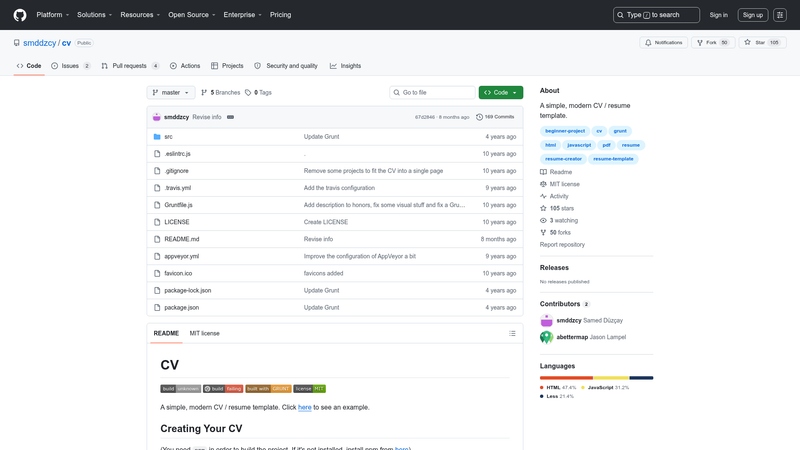Screen dimensions: 800x450
Task: Expand the Resources menu
Action: tap(140, 15)
